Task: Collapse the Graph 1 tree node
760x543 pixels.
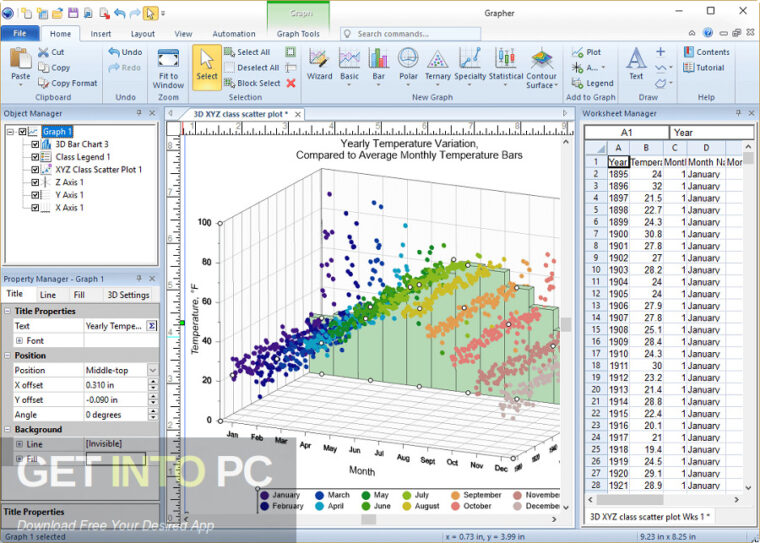Action: tap(10, 131)
